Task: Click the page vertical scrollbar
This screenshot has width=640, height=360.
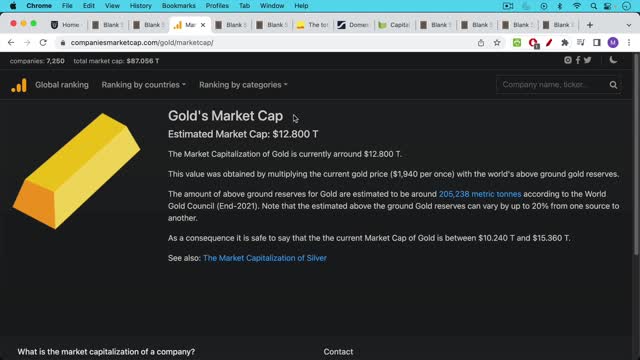Action: [636, 155]
